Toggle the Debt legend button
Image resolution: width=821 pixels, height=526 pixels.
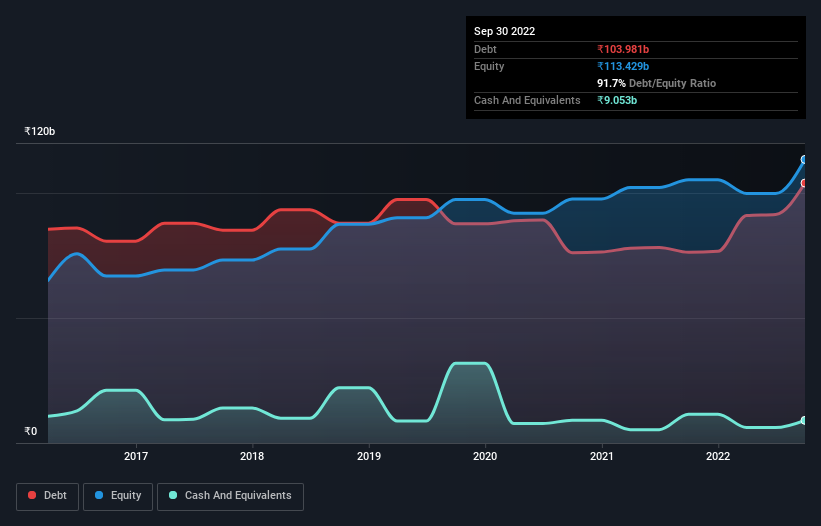(47, 496)
